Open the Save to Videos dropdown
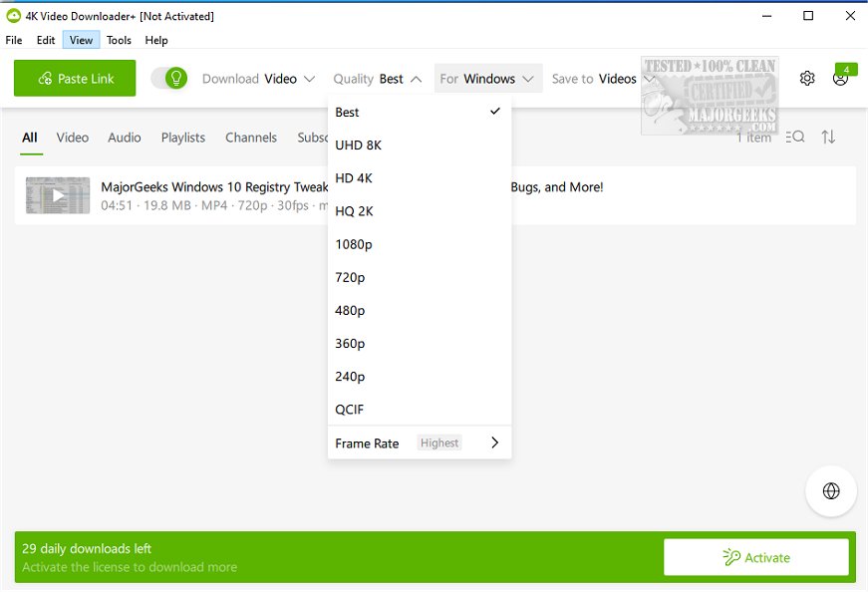 (x=602, y=79)
